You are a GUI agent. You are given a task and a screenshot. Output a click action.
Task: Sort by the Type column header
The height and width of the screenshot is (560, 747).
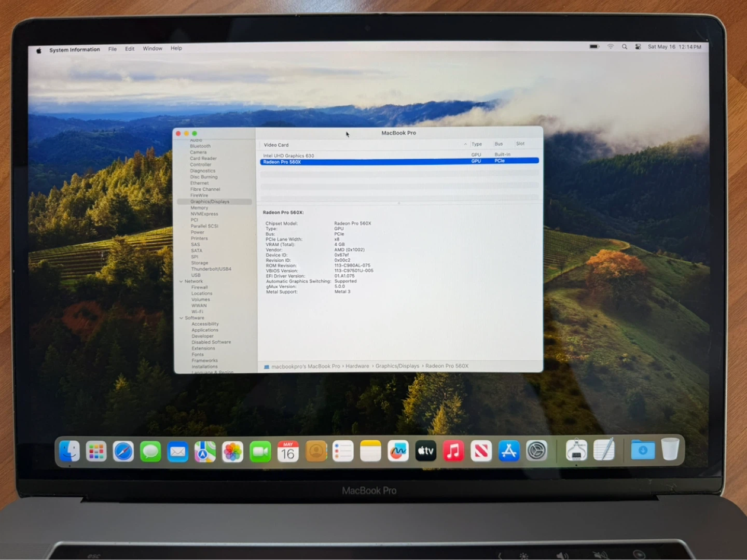pyautogui.click(x=477, y=144)
